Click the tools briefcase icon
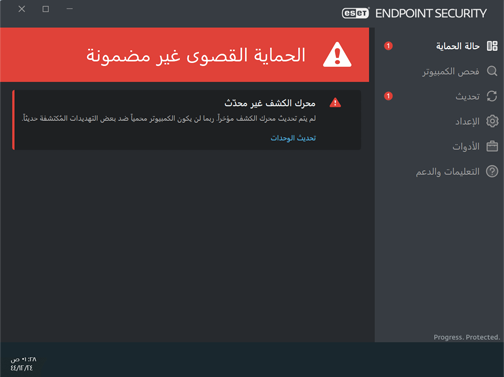Screen dimensions: 504x377 492,146
